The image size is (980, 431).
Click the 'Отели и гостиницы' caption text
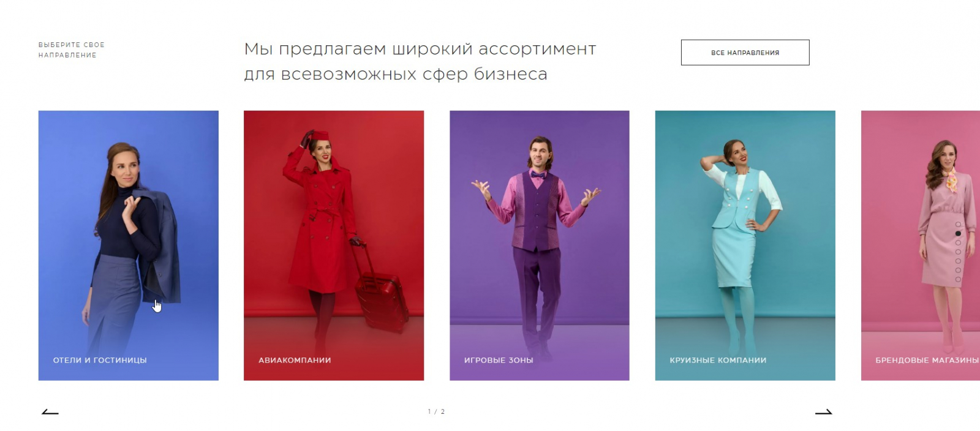click(100, 360)
